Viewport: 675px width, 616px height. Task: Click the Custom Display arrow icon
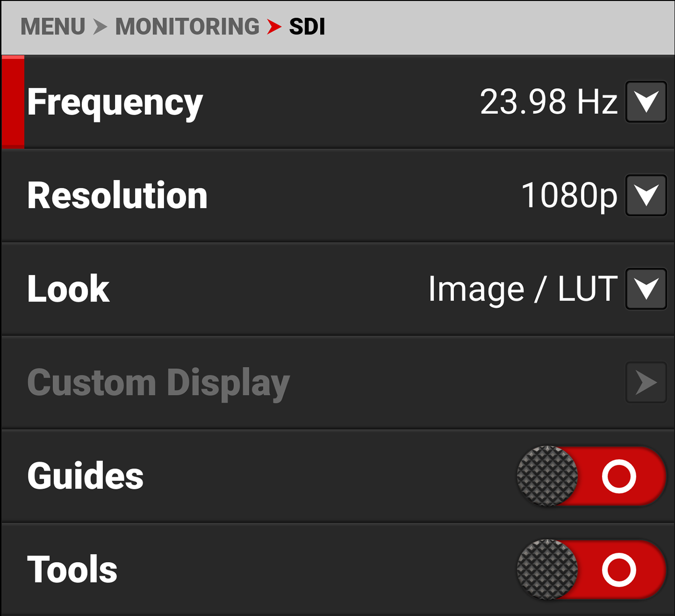tap(646, 383)
